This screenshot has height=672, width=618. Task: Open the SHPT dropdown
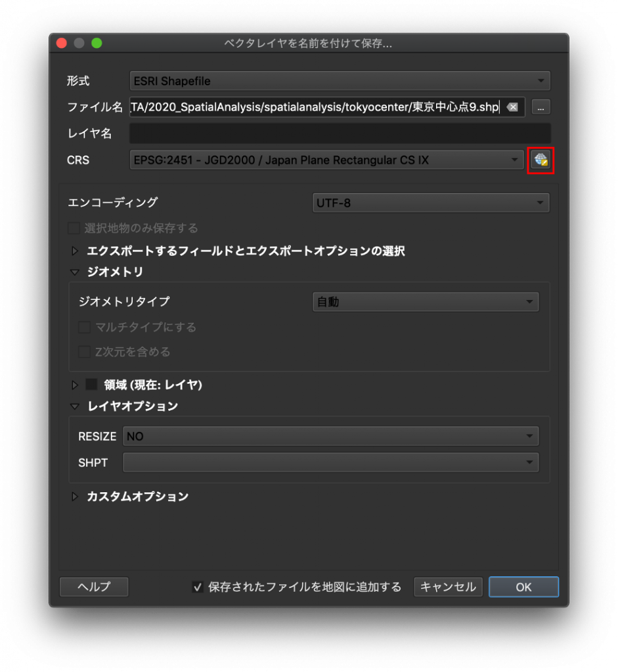click(x=330, y=463)
